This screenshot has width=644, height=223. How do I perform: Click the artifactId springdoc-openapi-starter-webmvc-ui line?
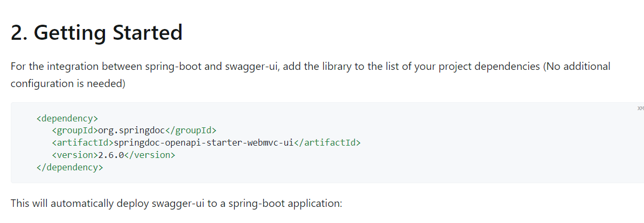click(206, 142)
